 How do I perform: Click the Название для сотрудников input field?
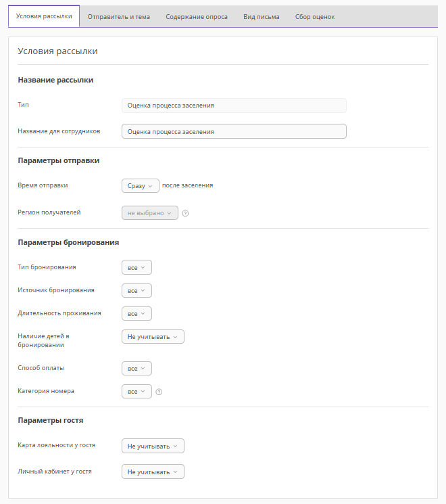pyautogui.click(x=234, y=132)
